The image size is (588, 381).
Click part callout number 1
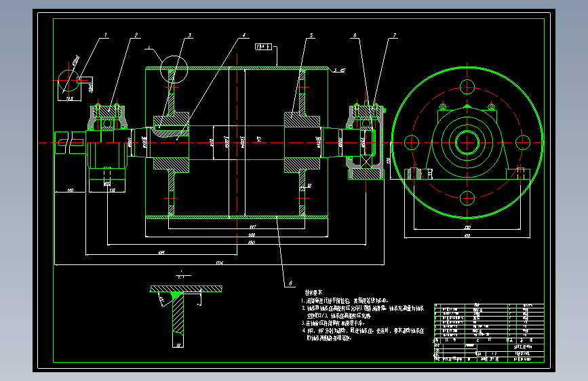pos(105,35)
